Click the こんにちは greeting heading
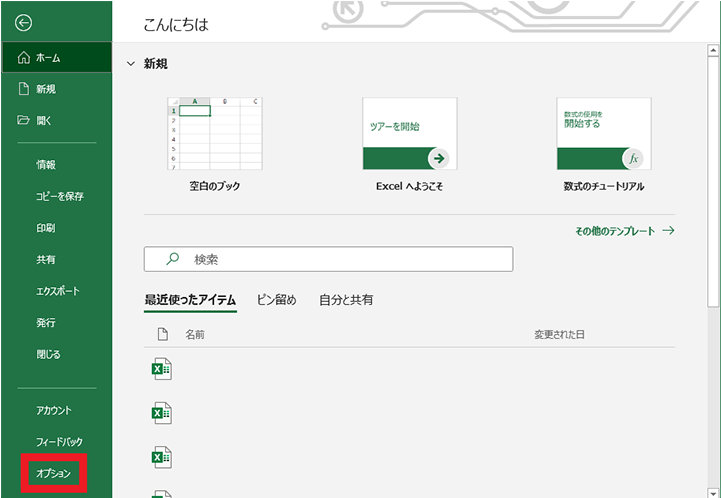This screenshot has height=498, width=721. 176,24
